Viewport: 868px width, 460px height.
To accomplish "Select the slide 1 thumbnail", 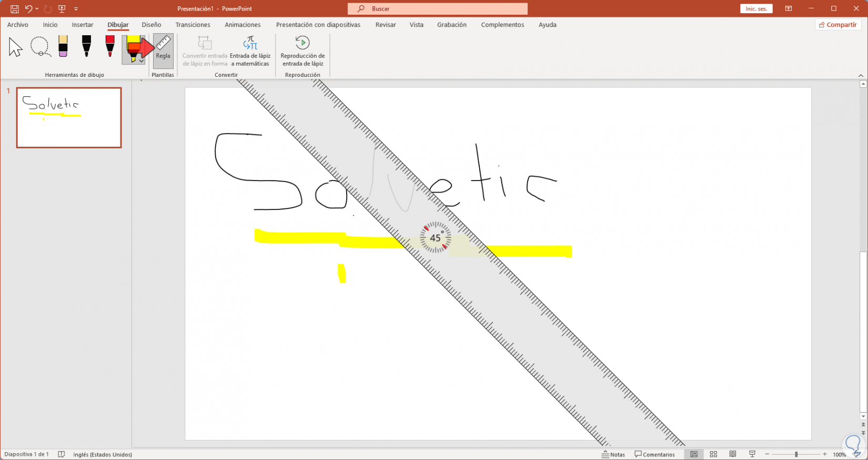I will [69, 117].
